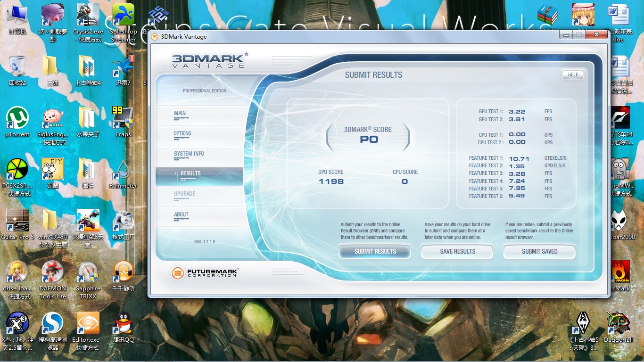Click the BUILD 1.1.0 version text
644x362 pixels.
point(205,242)
